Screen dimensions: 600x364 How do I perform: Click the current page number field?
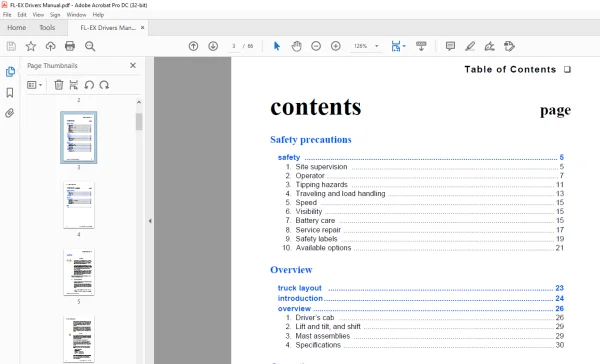pos(233,46)
